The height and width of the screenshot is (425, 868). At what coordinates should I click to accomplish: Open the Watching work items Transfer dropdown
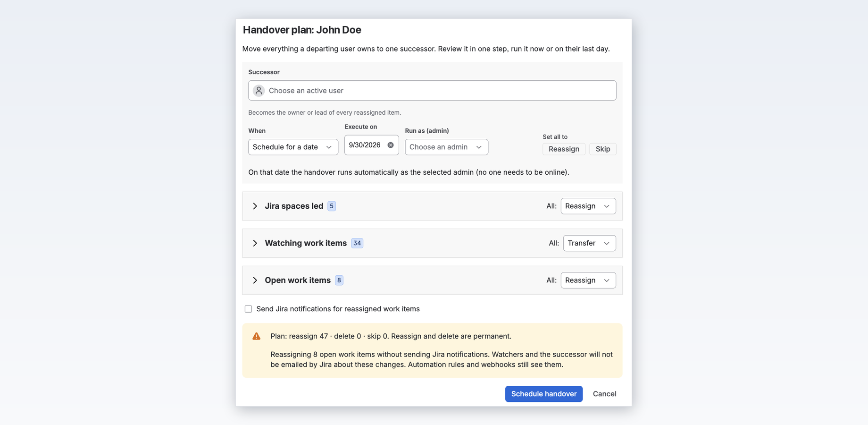pos(589,243)
